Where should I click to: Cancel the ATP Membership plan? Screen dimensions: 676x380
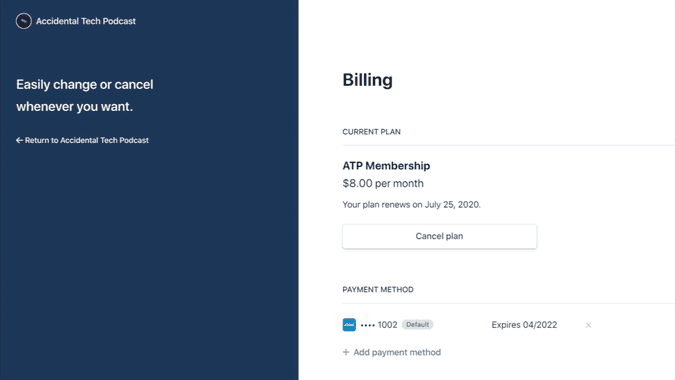coord(439,236)
